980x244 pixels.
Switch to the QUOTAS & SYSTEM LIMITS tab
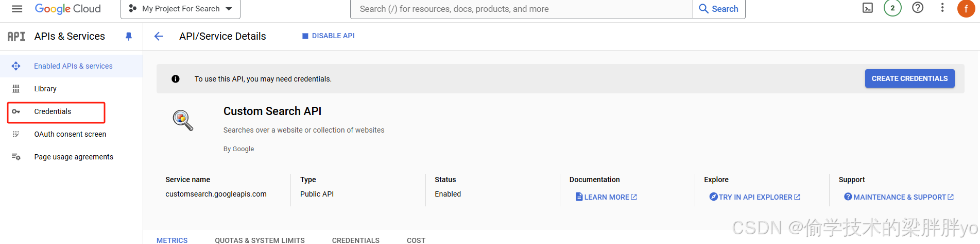(x=260, y=240)
